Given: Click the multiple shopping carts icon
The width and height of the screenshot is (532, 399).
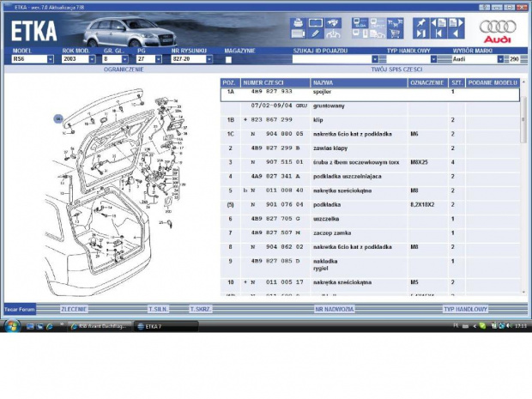Looking at the screenshot, I should pos(395,23).
